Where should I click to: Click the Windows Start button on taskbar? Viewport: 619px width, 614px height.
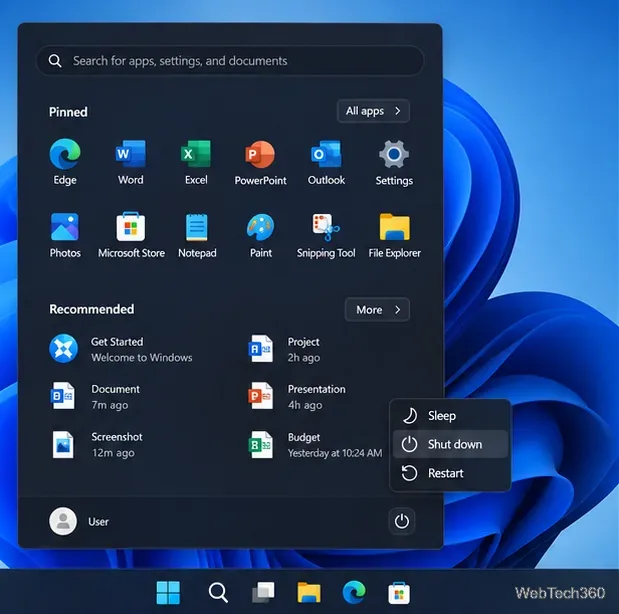pyautogui.click(x=168, y=592)
